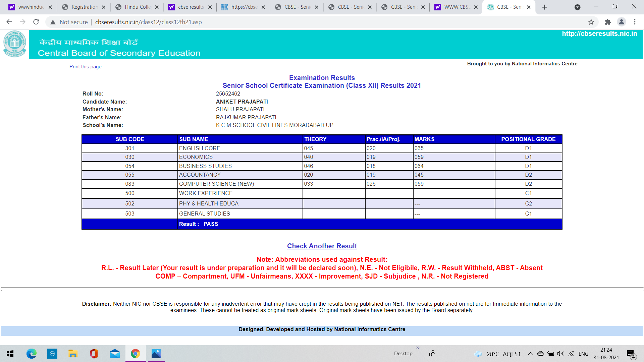644x362 pixels.
Task: Open new browser tab
Action: tap(544, 7)
